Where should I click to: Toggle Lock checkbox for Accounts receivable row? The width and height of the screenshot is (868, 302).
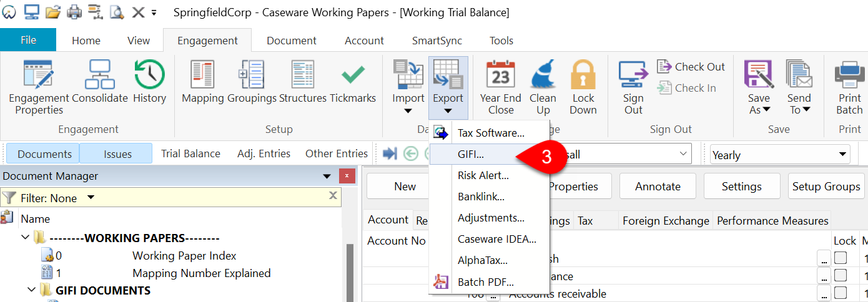[841, 293]
